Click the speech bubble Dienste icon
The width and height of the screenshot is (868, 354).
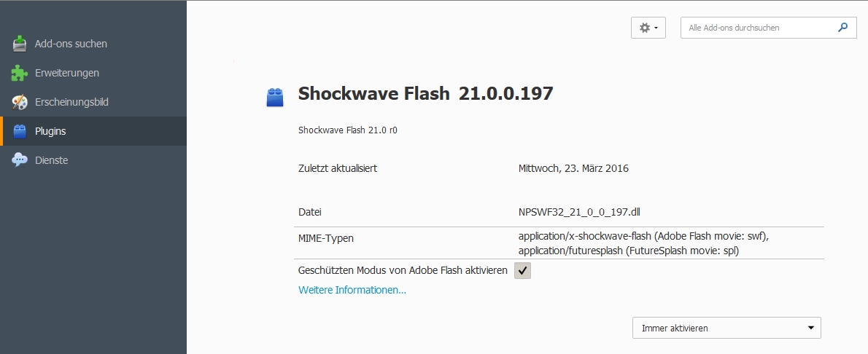coord(20,160)
